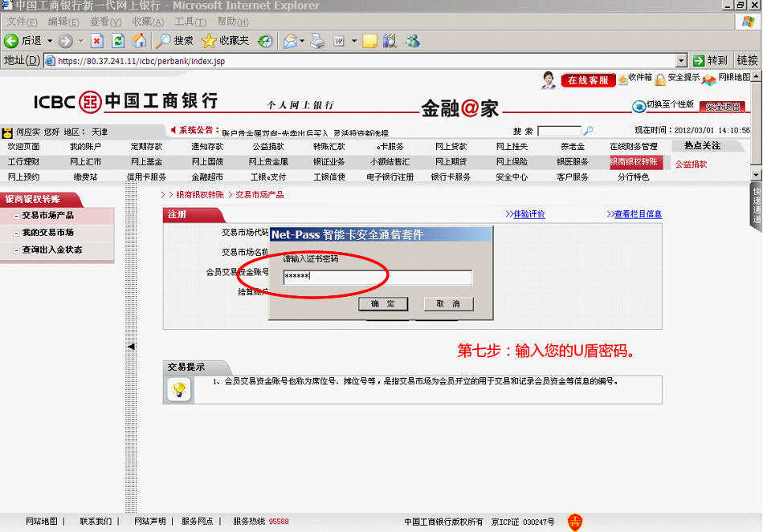The height and width of the screenshot is (532, 763).
Task: Open the 信用卡服务 navigation item
Action: (x=146, y=177)
